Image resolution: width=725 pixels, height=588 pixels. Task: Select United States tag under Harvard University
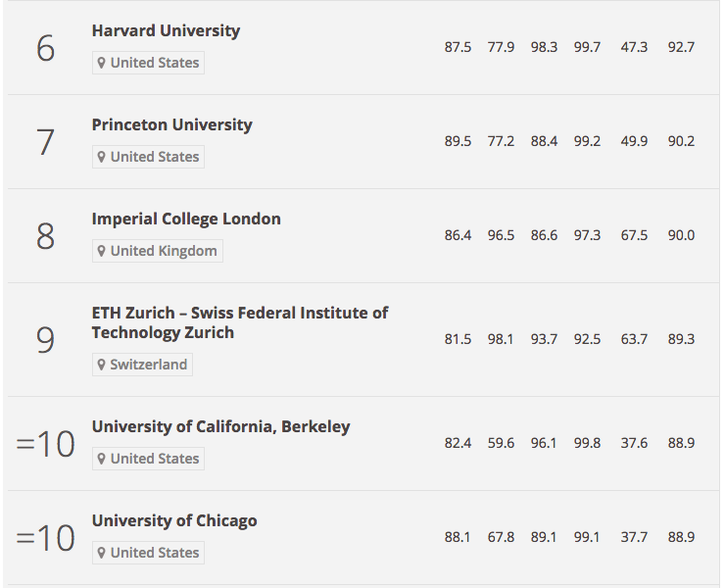(148, 63)
